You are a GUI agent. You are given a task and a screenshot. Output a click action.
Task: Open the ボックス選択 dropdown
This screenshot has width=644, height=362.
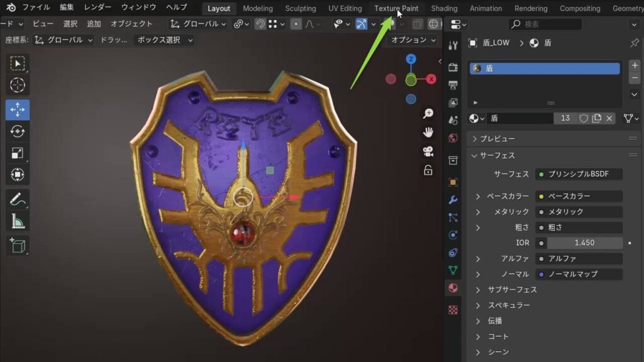click(x=164, y=40)
